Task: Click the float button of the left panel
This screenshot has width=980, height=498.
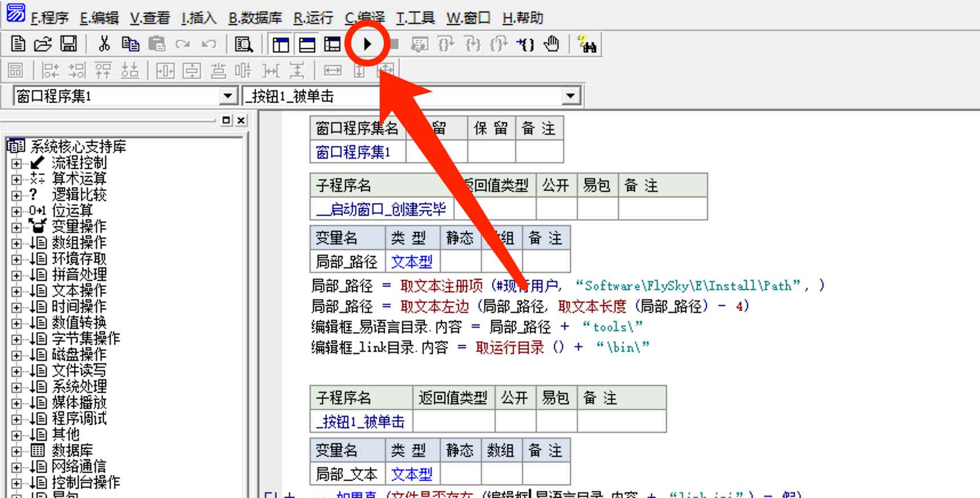Action: tap(226, 120)
